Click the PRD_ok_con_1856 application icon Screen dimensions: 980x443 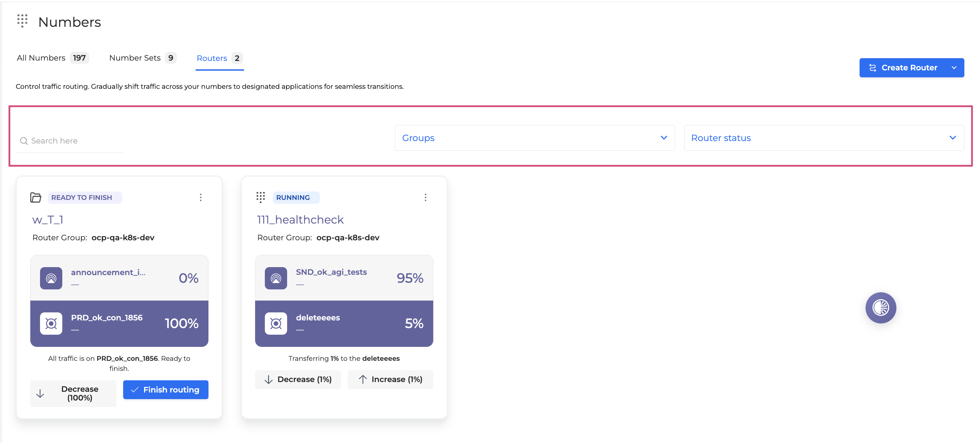coord(51,324)
